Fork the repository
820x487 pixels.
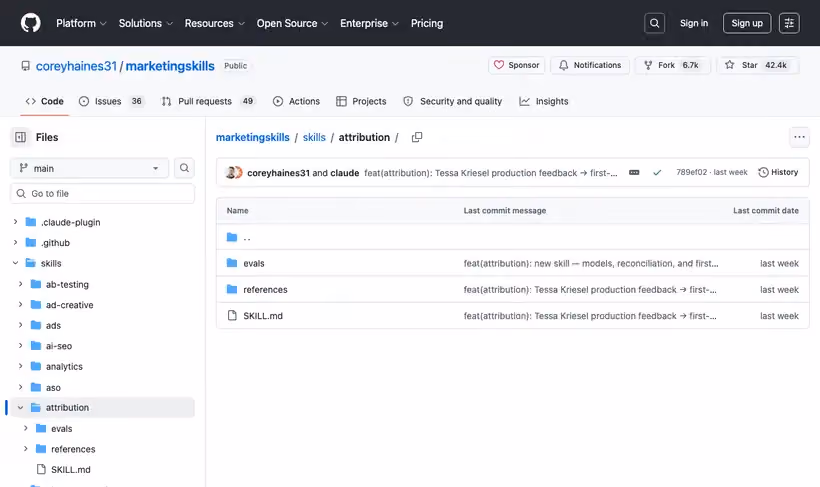coord(673,65)
